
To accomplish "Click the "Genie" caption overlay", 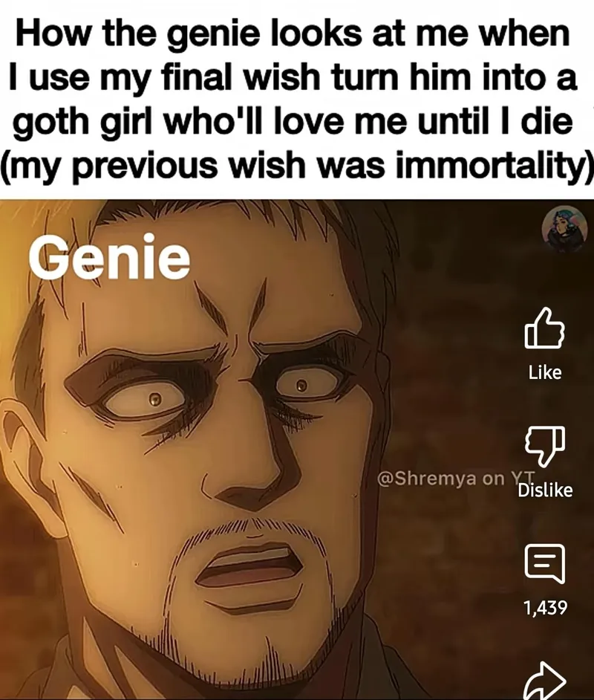I will tap(109, 259).
